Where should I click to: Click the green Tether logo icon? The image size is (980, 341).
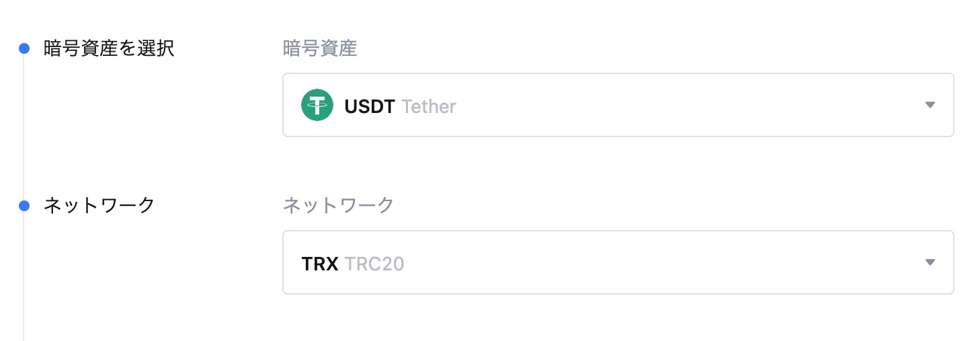pyautogui.click(x=317, y=106)
